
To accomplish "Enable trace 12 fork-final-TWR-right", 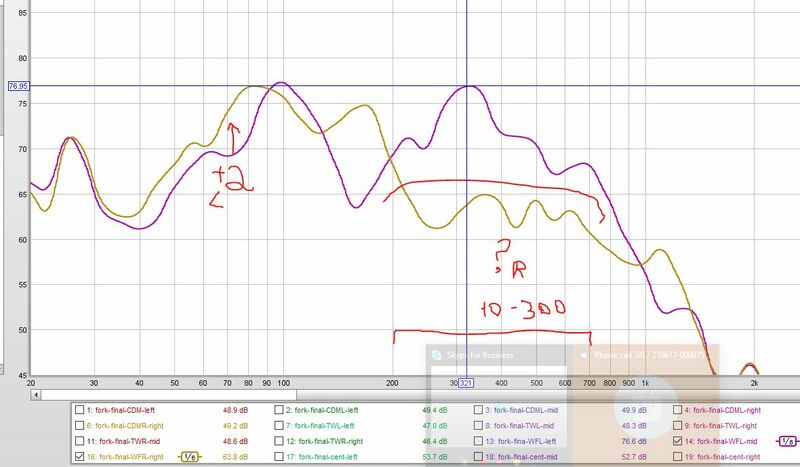I will (279, 441).
